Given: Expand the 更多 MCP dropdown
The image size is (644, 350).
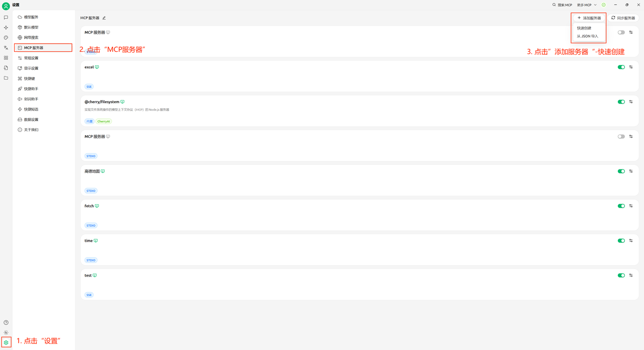Looking at the screenshot, I should [x=587, y=5].
